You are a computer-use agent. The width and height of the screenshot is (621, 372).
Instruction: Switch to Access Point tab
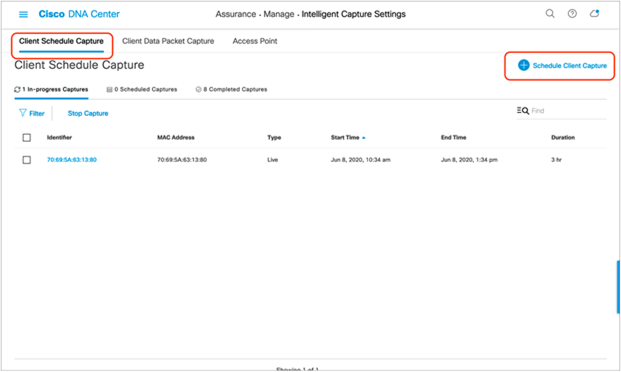[255, 41]
